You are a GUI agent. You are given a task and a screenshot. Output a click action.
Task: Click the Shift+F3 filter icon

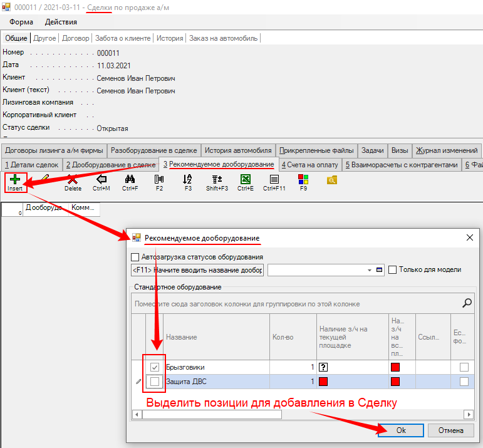pos(217,180)
